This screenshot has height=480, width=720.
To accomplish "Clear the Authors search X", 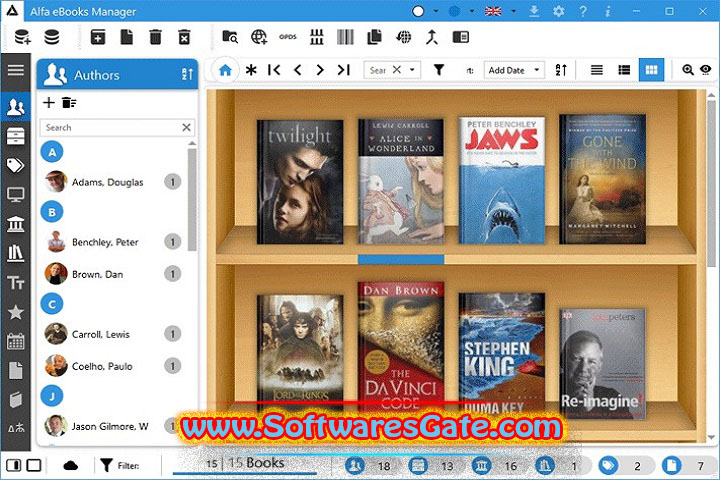I will tap(186, 127).
